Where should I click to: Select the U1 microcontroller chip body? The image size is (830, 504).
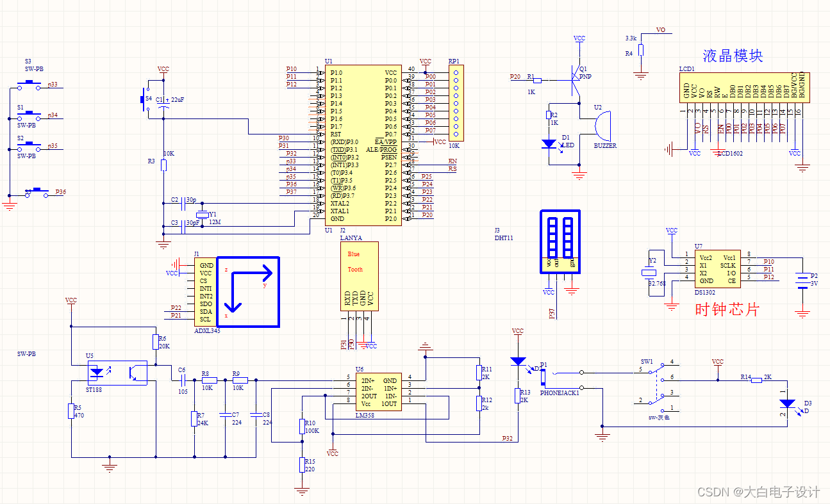[363, 145]
